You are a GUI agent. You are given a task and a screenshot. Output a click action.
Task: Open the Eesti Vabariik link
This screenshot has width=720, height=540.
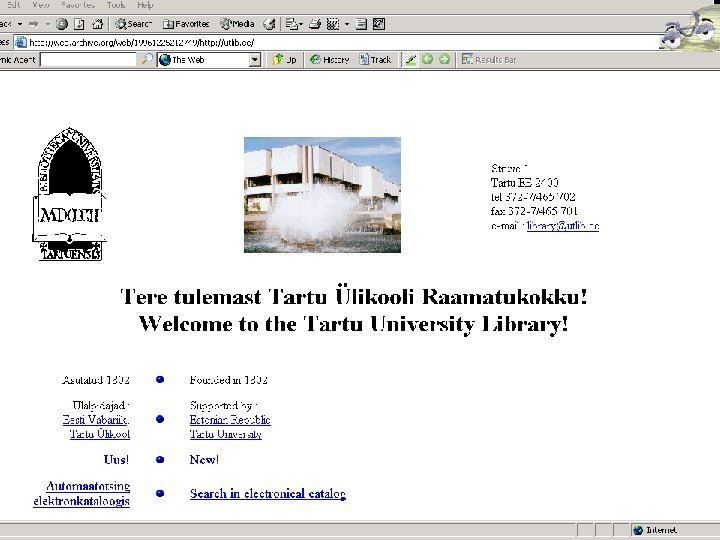[96, 420]
